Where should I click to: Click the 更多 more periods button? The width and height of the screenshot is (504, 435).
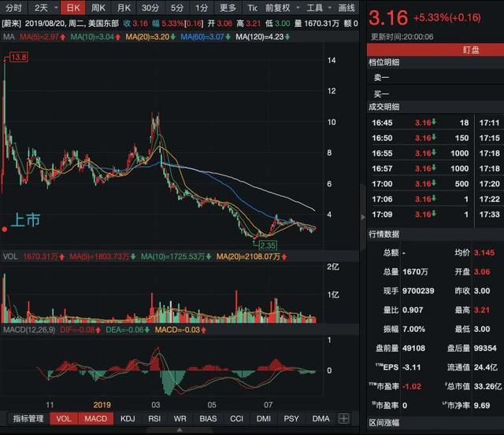[x=228, y=7]
